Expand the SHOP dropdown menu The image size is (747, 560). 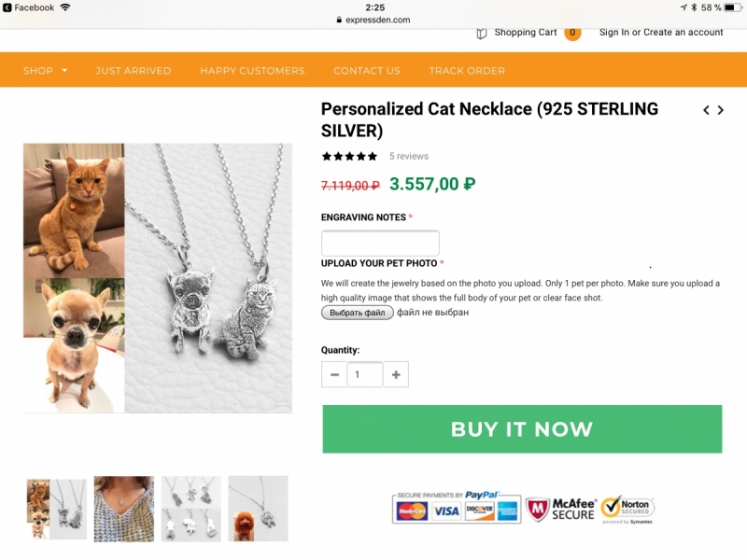tap(45, 70)
